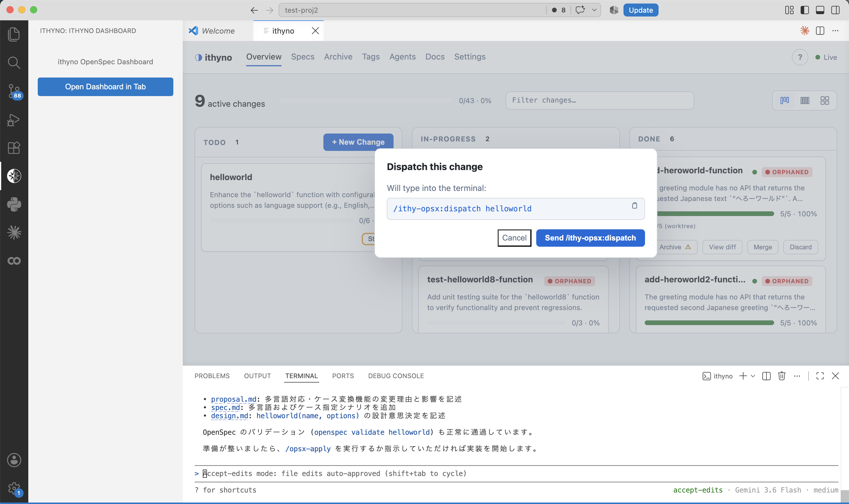Split the editor to the right
849x504 pixels.
[820, 31]
